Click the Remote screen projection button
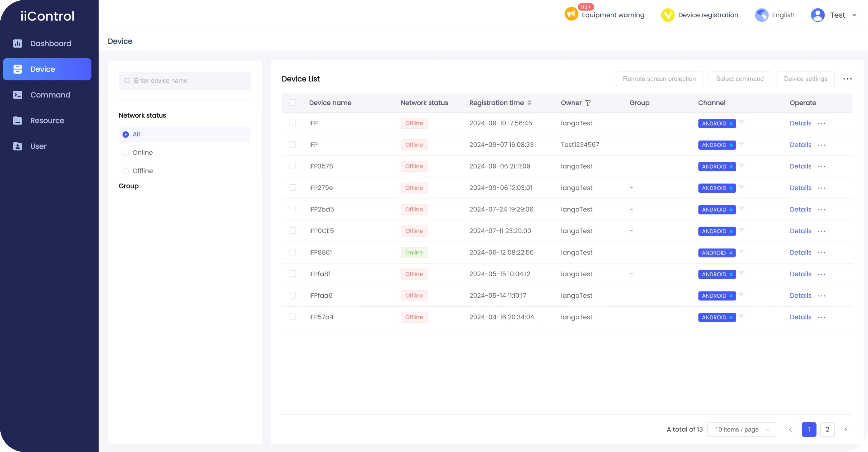The width and height of the screenshot is (868, 452). pyautogui.click(x=659, y=79)
